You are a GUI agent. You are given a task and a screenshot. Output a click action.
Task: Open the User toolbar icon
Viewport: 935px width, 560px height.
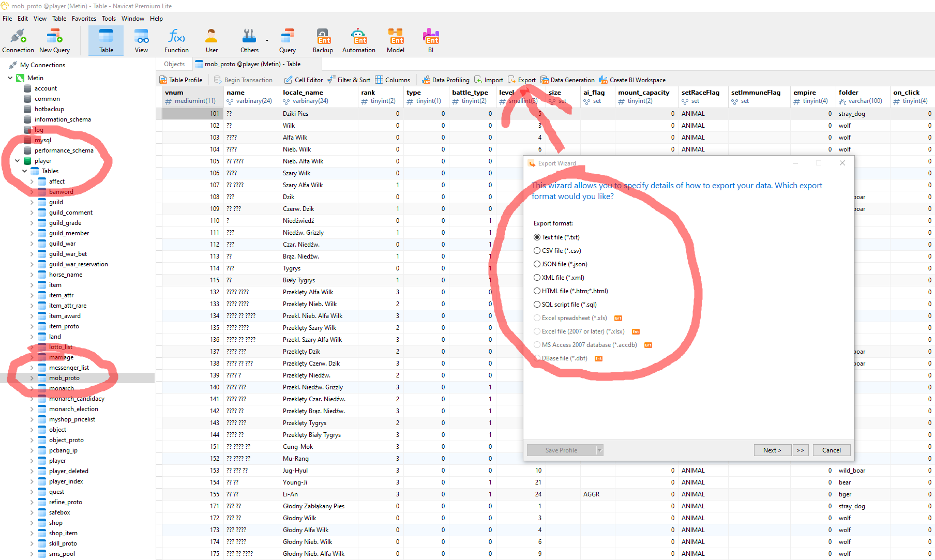pyautogui.click(x=212, y=41)
